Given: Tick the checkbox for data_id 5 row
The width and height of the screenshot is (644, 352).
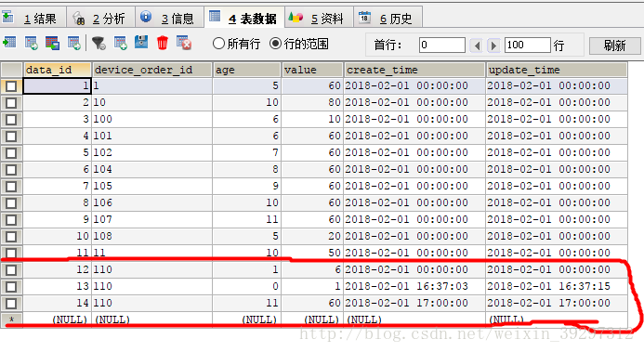Looking at the screenshot, I should (11, 153).
